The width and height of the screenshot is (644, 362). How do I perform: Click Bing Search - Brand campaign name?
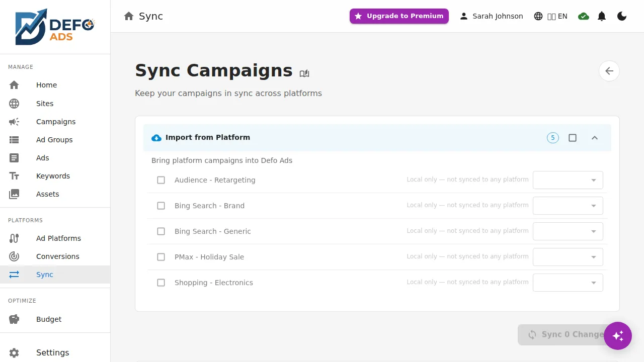click(x=209, y=206)
